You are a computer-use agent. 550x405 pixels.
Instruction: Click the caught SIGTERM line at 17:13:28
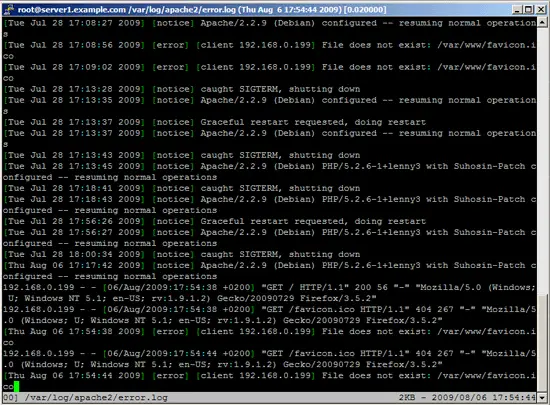click(x=182, y=89)
